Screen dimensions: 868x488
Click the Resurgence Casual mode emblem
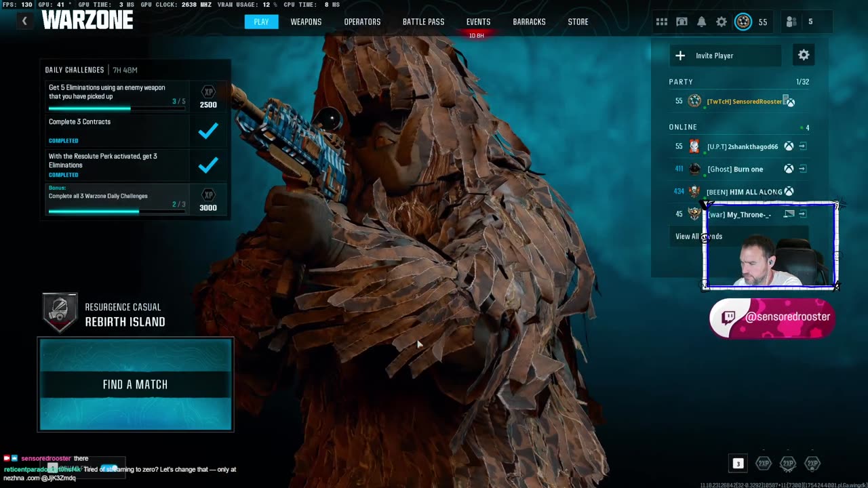point(60,312)
